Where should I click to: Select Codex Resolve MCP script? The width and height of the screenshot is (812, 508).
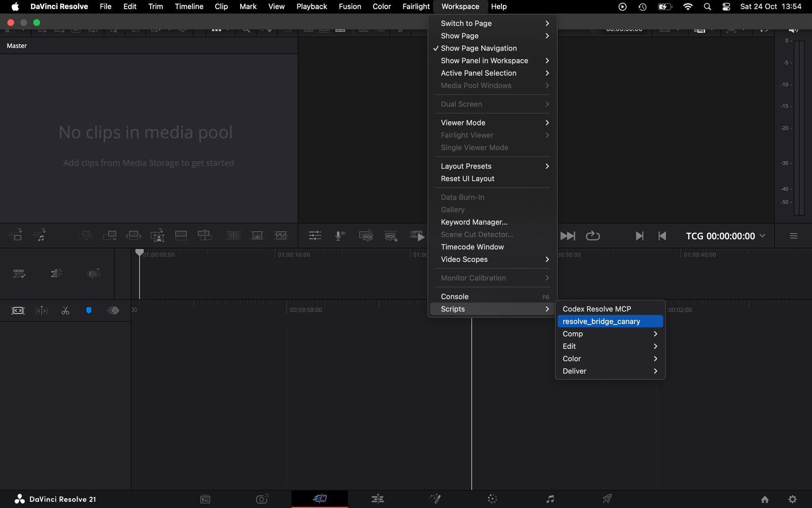pos(610,309)
